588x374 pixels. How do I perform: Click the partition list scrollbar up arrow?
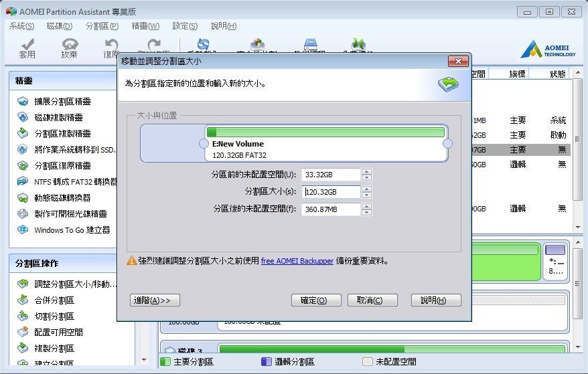click(577, 72)
